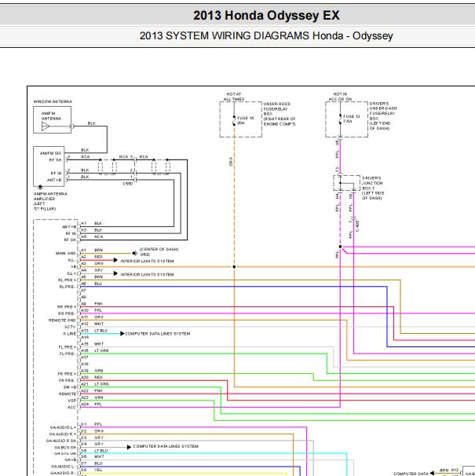Select the 'VSP' pin label
This screenshot has height=476, width=475.
tap(72, 401)
